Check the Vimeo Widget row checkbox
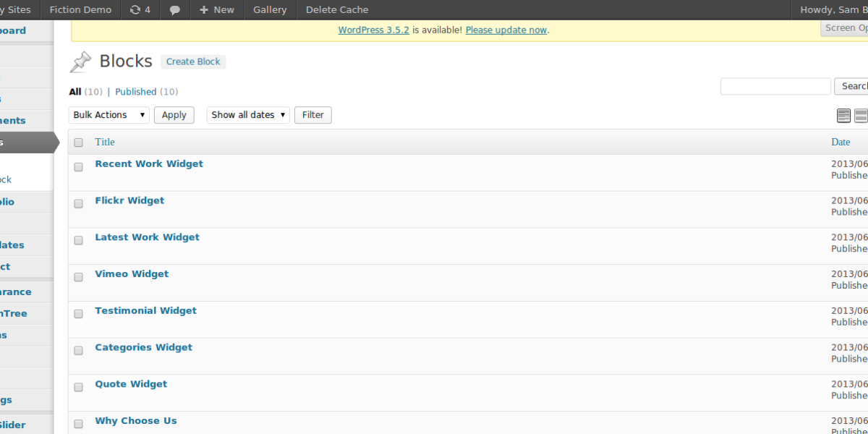 coord(79,277)
